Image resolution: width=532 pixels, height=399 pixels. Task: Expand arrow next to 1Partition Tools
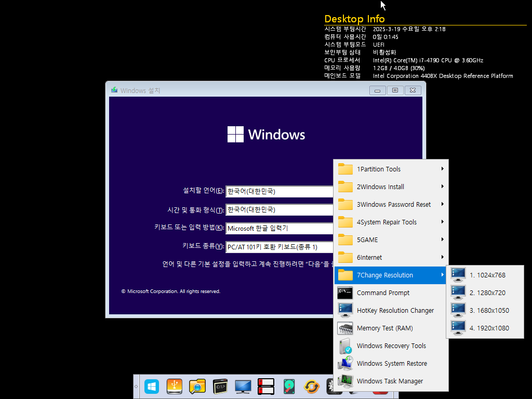pos(443,169)
